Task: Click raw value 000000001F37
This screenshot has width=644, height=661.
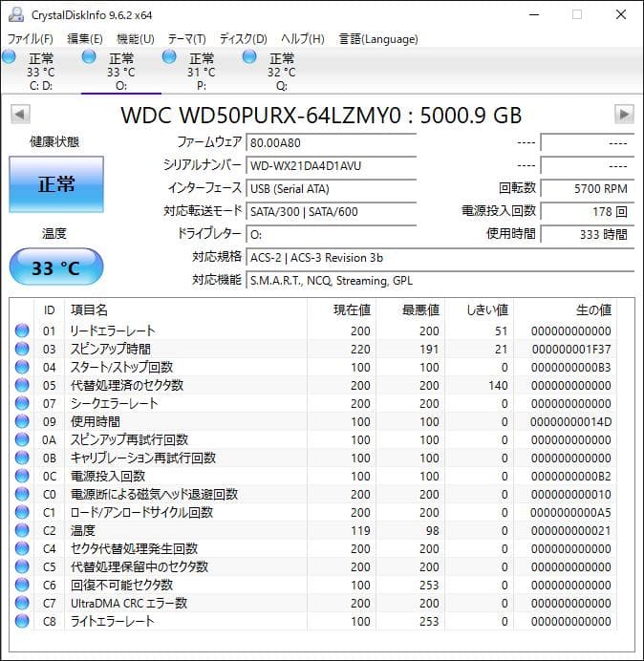Action: click(571, 349)
